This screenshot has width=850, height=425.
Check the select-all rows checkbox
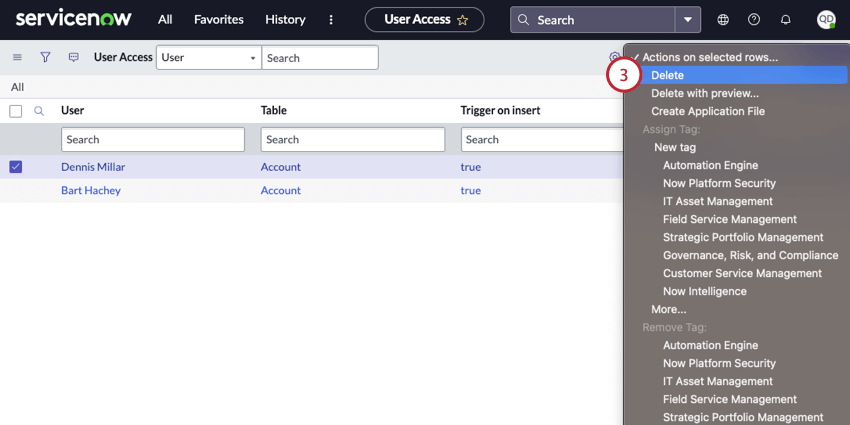click(16, 111)
